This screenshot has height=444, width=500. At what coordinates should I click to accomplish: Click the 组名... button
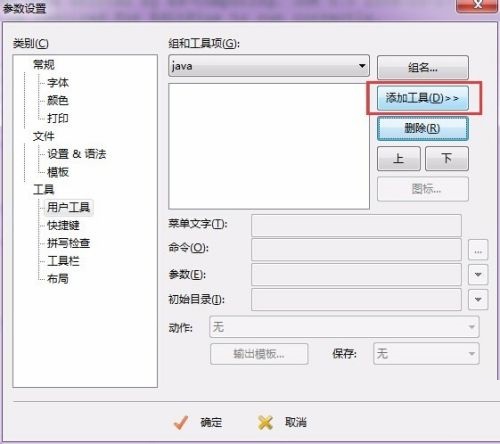click(x=423, y=68)
